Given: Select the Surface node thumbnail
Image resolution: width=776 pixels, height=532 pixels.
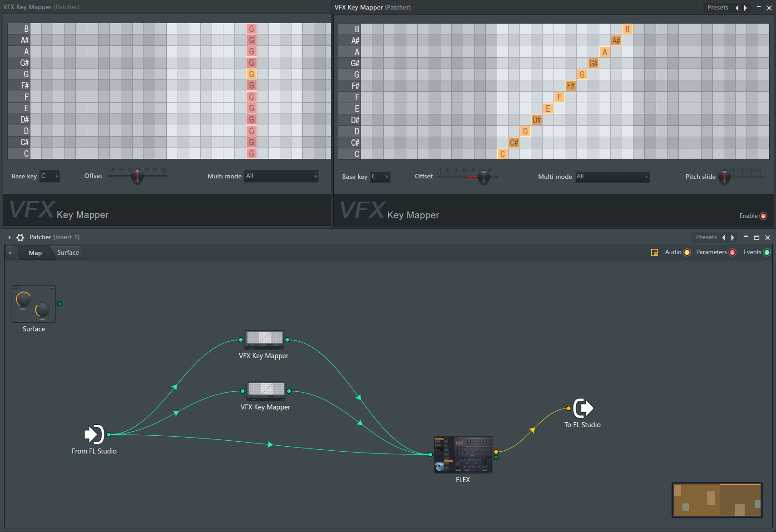Looking at the screenshot, I should click(34, 304).
